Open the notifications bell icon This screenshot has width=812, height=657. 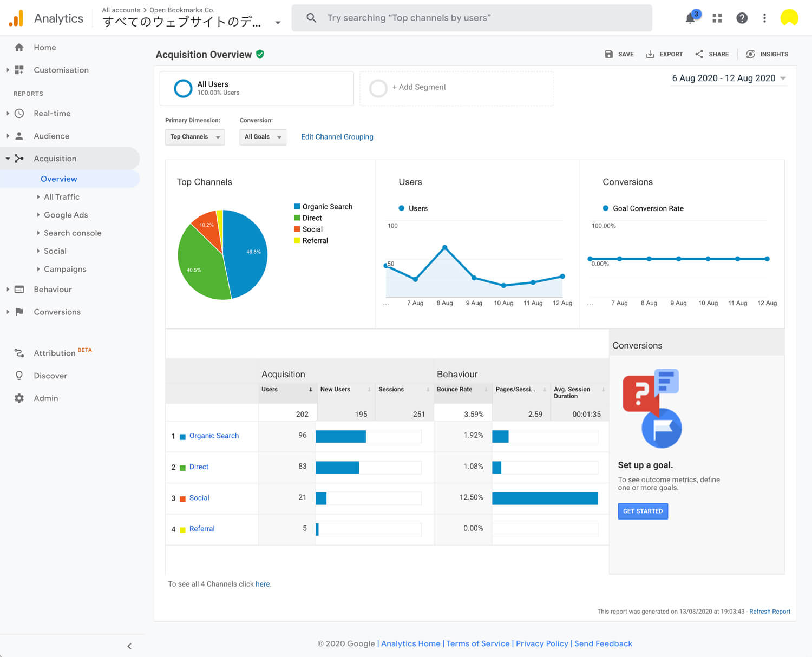coord(691,18)
